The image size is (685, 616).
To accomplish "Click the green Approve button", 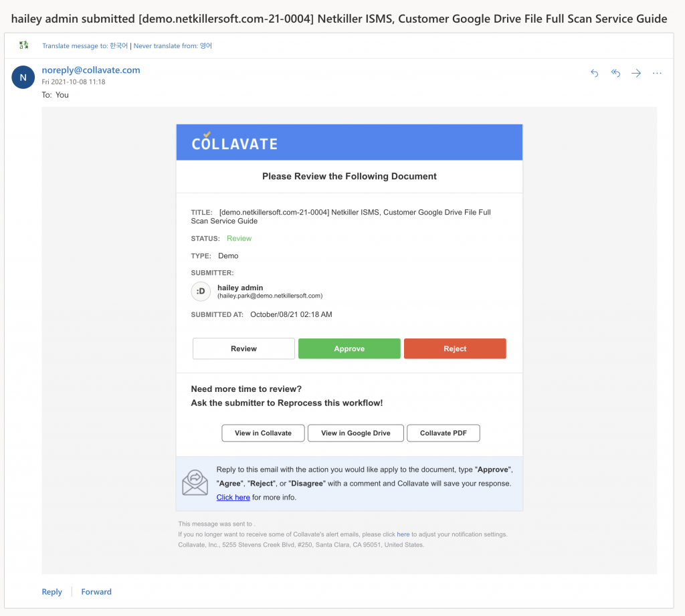I will coord(349,348).
